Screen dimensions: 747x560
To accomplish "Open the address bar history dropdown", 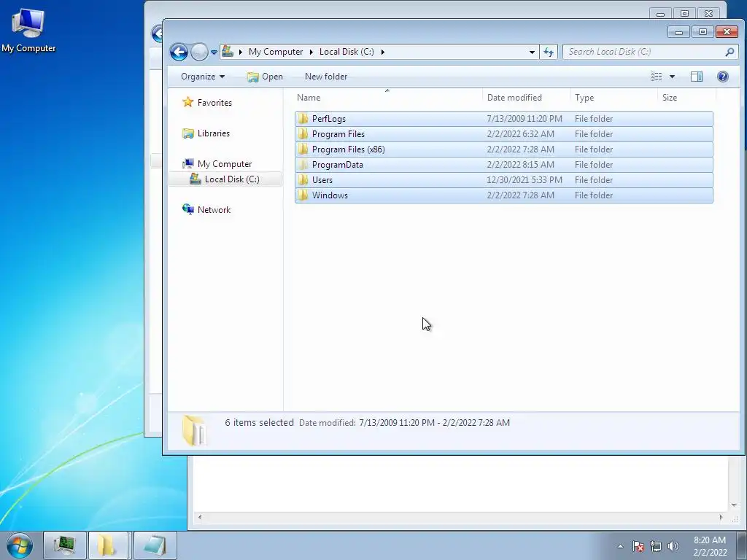I will [532, 52].
